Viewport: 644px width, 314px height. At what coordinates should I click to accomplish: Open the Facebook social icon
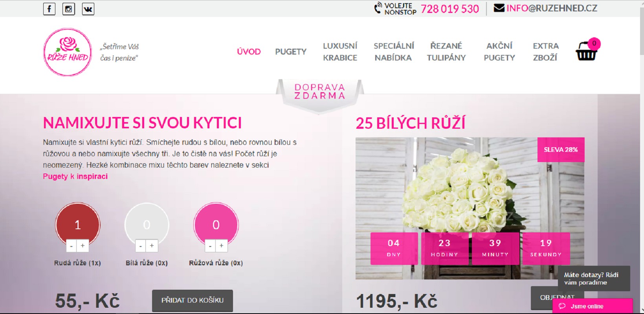(49, 9)
